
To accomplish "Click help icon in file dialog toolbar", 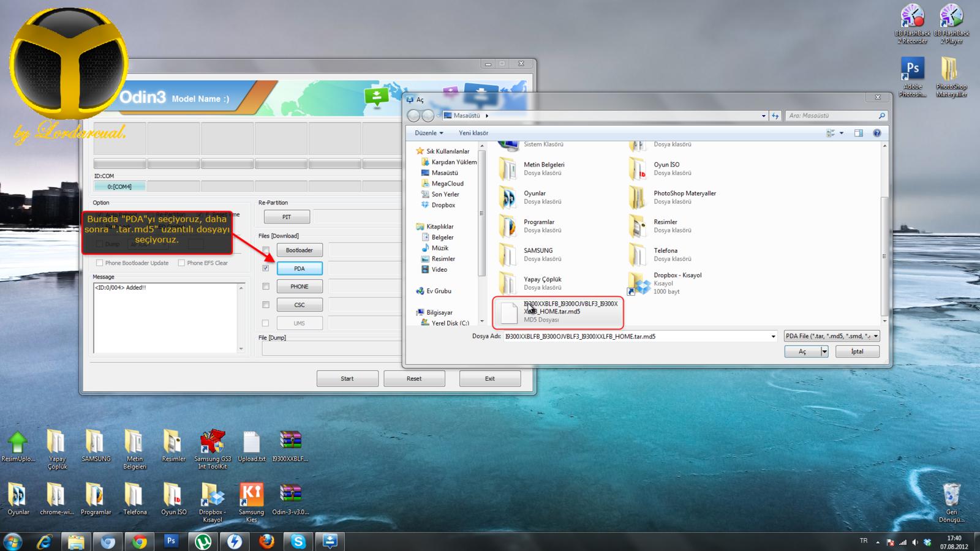I will click(x=877, y=133).
